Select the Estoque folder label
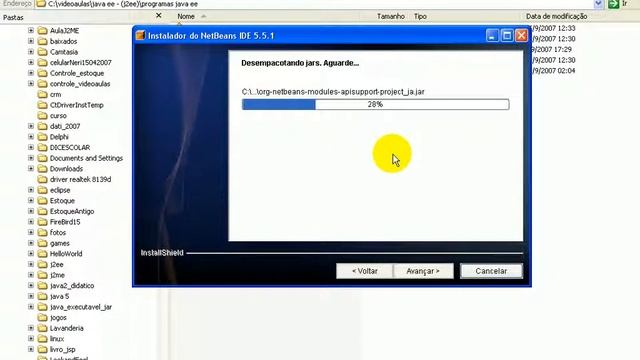Viewport: 640px width, 360px height. tap(62, 200)
